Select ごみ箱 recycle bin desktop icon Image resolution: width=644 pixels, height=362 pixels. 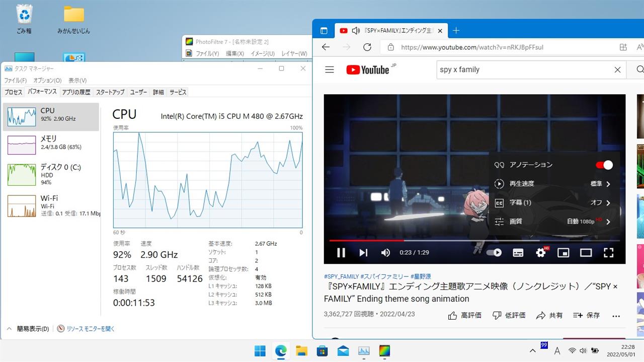point(24,20)
